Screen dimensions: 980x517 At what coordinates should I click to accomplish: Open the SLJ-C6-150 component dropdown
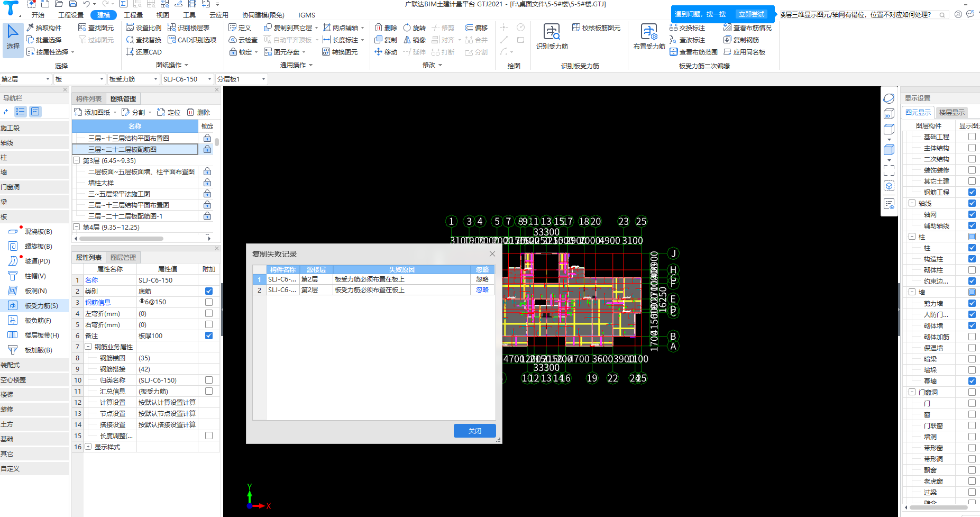click(x=187, y=79)
